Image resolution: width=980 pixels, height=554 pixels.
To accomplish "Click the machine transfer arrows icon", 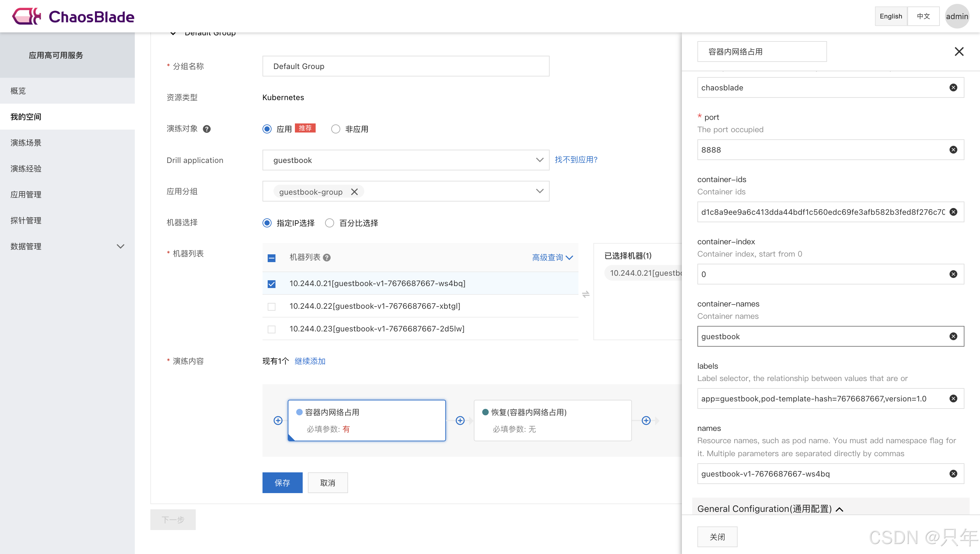I will [586, 294].
